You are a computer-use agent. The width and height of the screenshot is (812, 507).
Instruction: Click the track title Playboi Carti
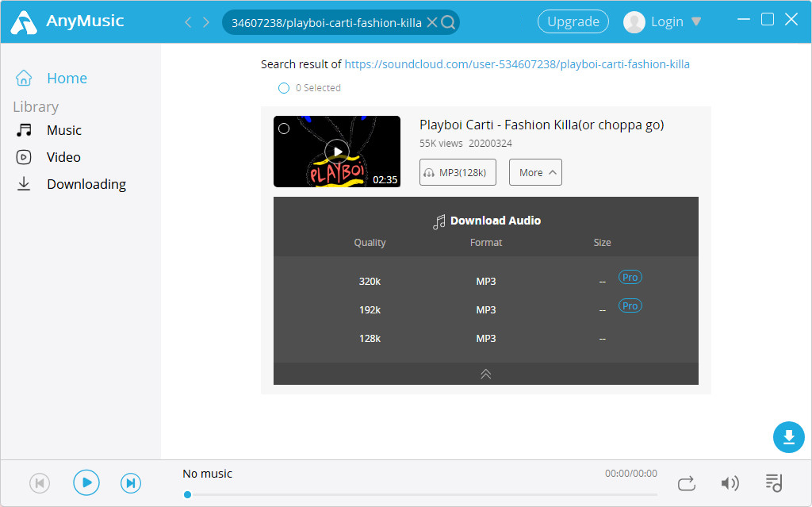pyautogui.click(x=542, y=125)
